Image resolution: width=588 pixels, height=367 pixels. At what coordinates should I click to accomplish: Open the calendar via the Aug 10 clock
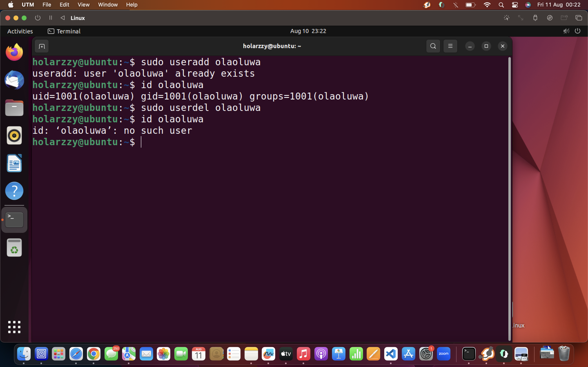[x=308, y=31]
